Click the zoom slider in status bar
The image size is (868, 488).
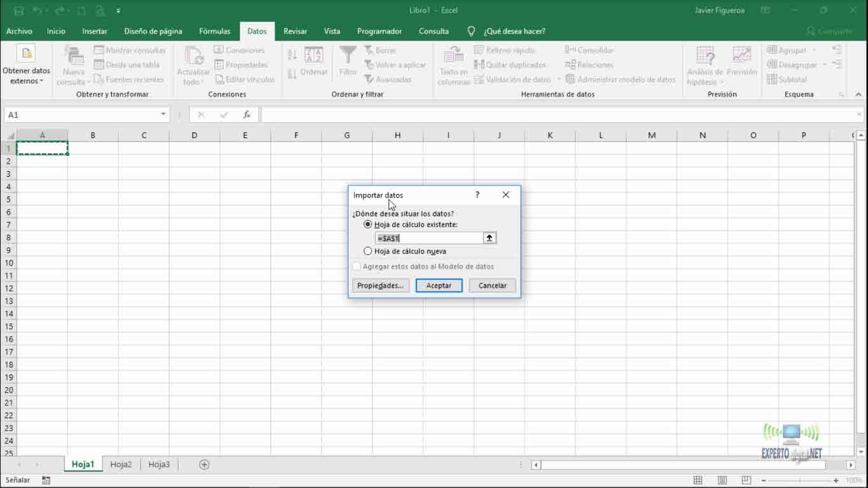coord(799,480)
